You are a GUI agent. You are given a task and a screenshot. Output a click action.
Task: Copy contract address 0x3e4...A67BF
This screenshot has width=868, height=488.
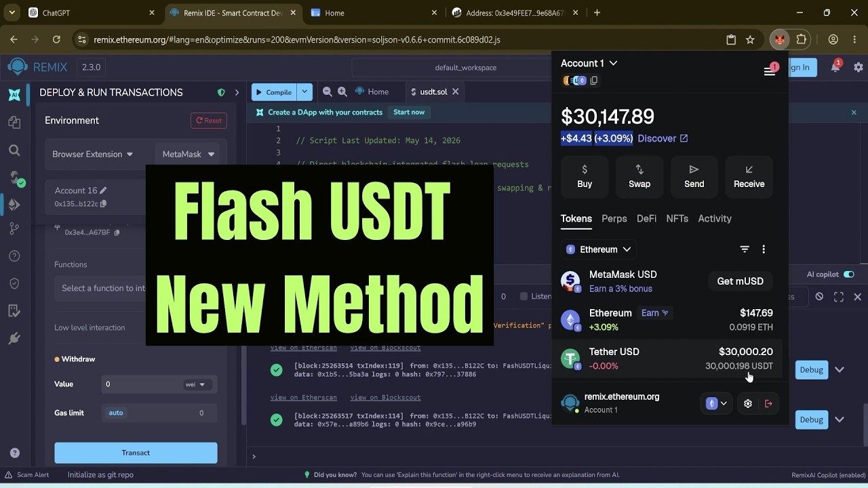pos(117,232)
